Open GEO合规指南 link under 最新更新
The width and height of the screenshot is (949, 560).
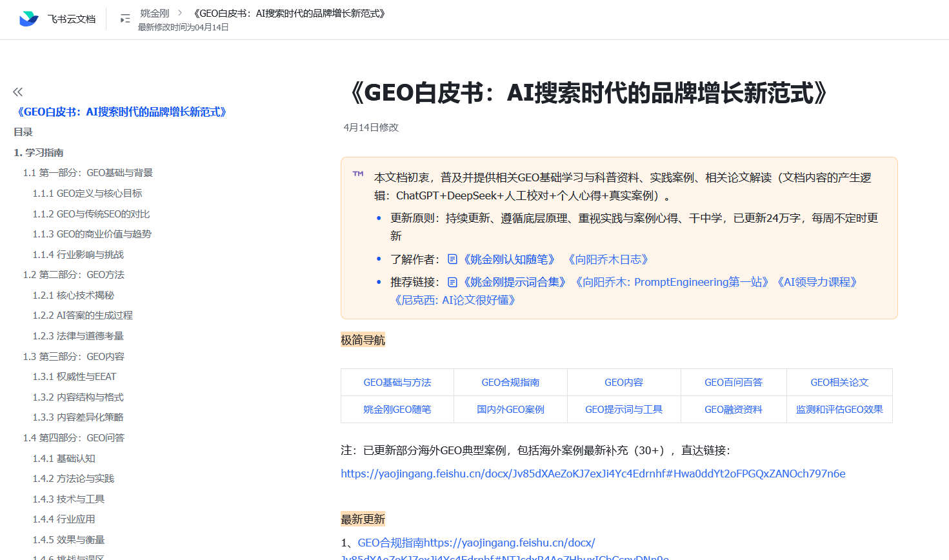[476, 543]
